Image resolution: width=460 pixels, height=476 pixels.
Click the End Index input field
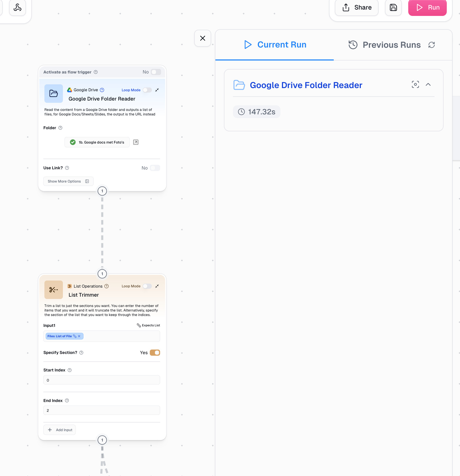[102, 410]
